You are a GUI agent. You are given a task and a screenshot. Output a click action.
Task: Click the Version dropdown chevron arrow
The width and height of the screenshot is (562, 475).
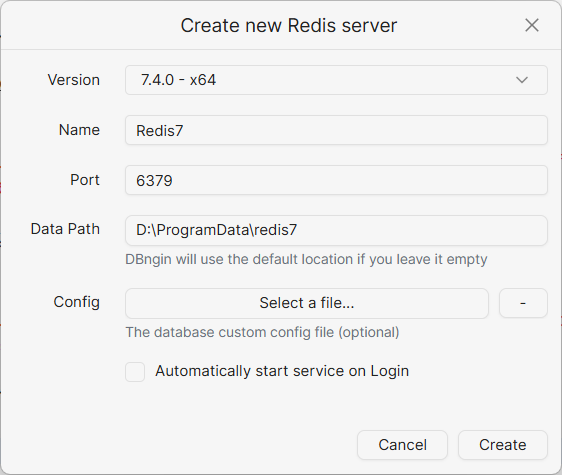(x=521, y=80)
